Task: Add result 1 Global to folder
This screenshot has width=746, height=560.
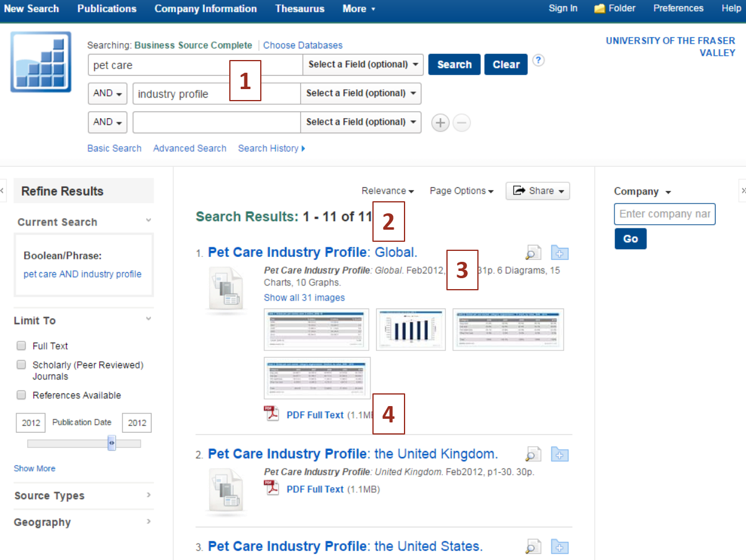Action: [560, 253]
